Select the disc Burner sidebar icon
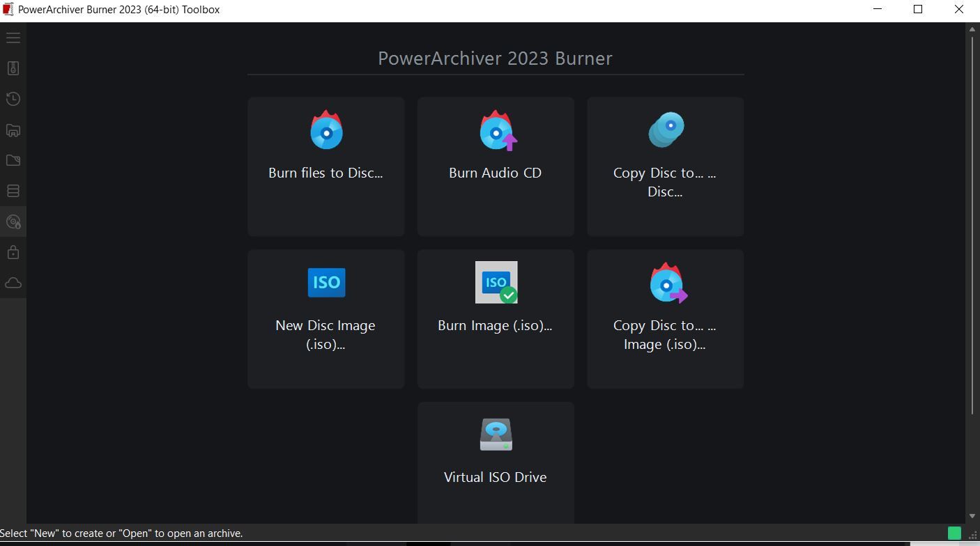 pyautogui.click(x=13, y=221)
